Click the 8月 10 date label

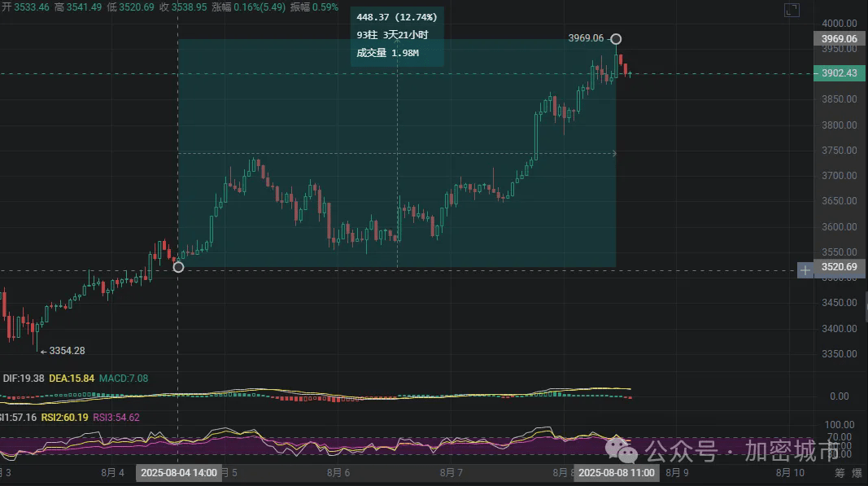[x=790, y=473]
